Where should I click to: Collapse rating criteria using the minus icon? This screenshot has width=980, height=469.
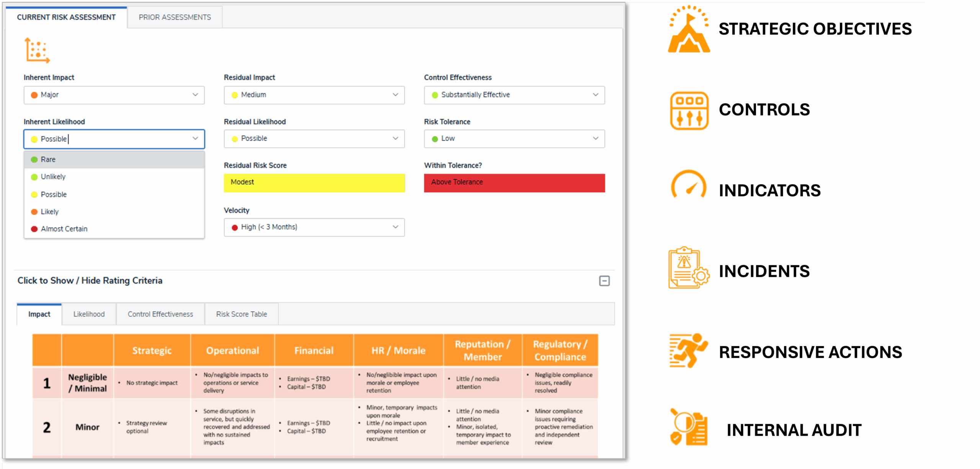click(605, 281)
